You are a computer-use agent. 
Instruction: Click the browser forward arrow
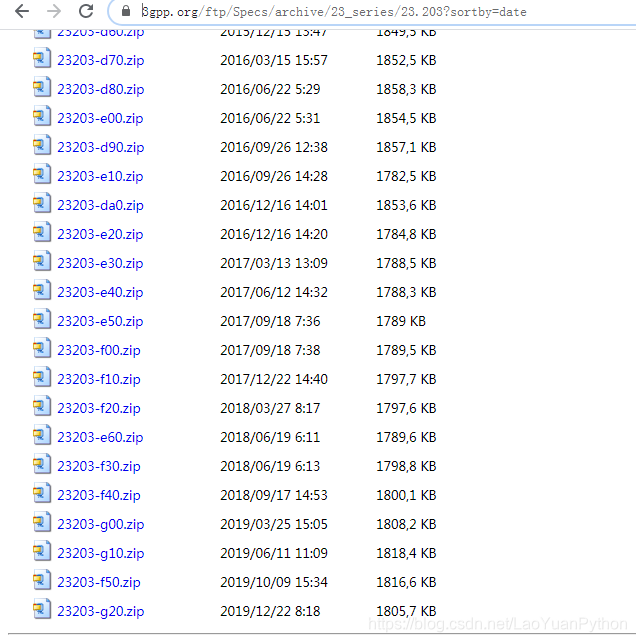(x=54, y=11)
